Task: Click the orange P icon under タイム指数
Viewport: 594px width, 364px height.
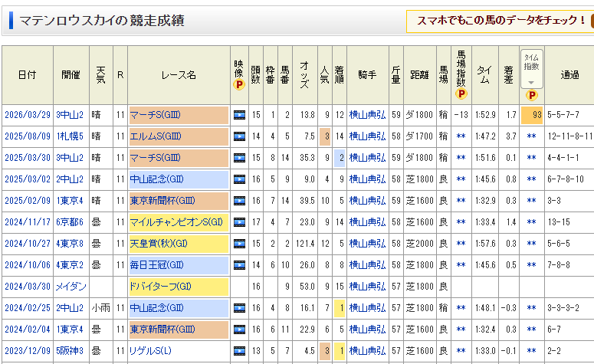Action: coord(531,95)
